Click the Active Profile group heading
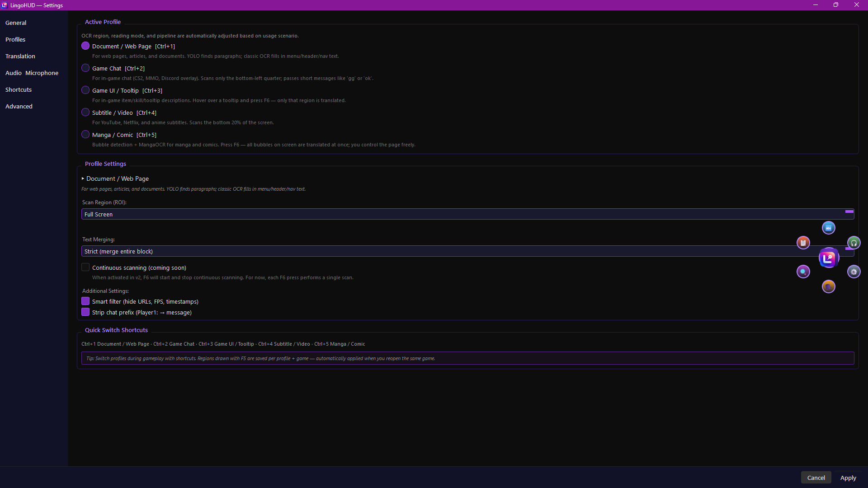Screen dimensions: 868x488 pyautogui.click(x=103, y=22)
